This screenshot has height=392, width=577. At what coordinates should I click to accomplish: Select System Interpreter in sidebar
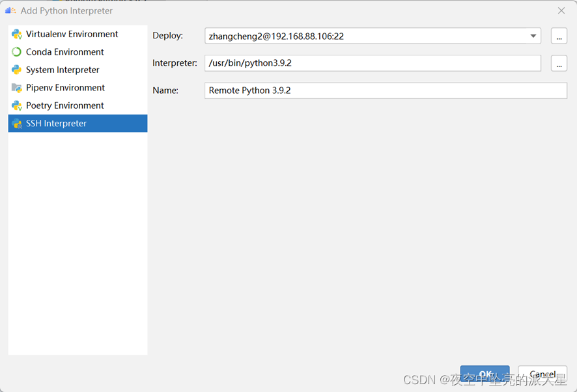coord(61,70)
